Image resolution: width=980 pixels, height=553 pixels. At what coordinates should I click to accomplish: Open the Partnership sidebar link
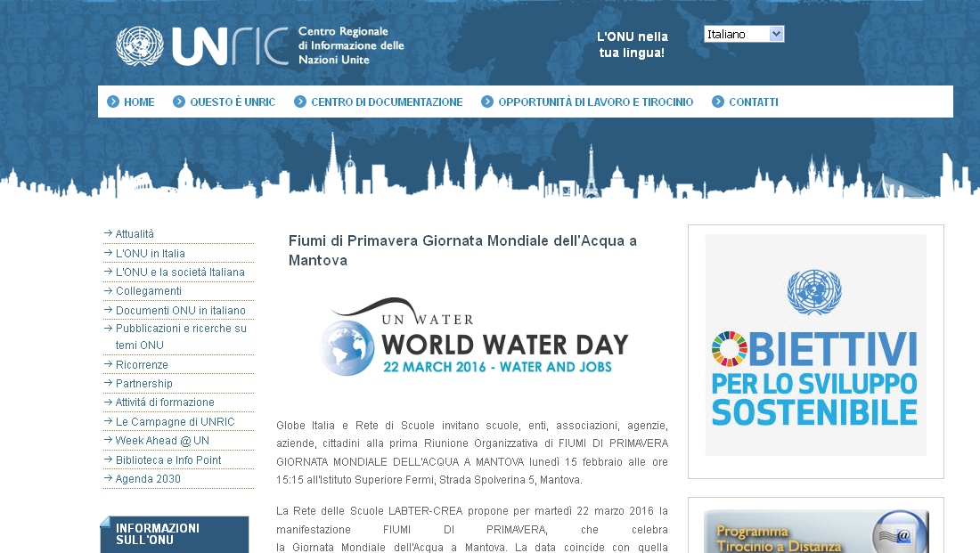click(143, 384)
